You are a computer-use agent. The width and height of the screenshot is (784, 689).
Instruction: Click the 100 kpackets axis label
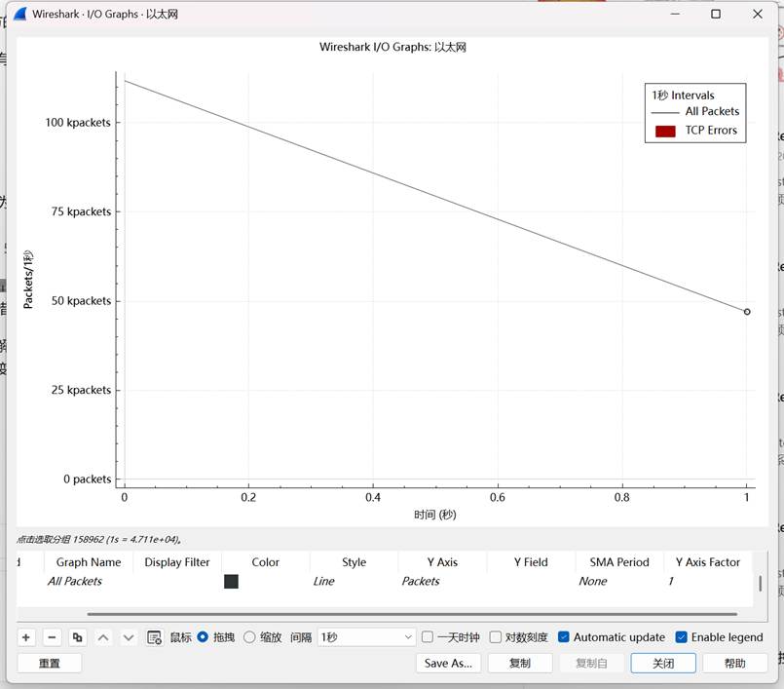78,123
